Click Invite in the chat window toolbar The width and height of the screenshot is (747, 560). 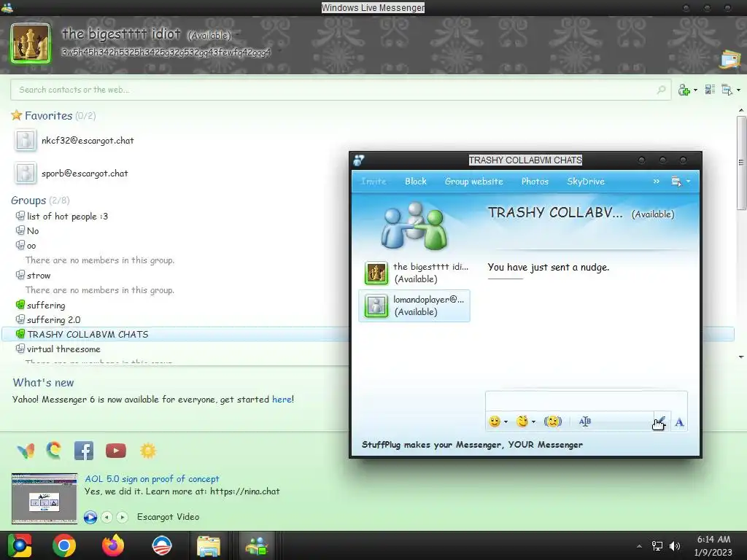[374, 182]
